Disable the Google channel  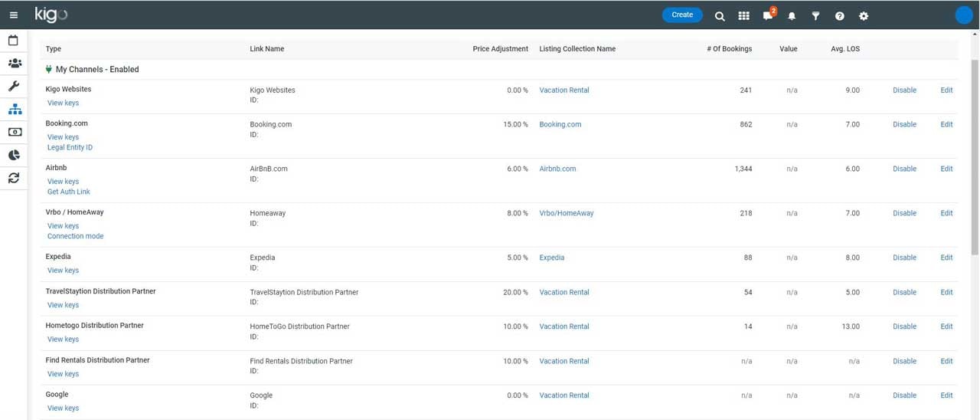coord(904,395)
